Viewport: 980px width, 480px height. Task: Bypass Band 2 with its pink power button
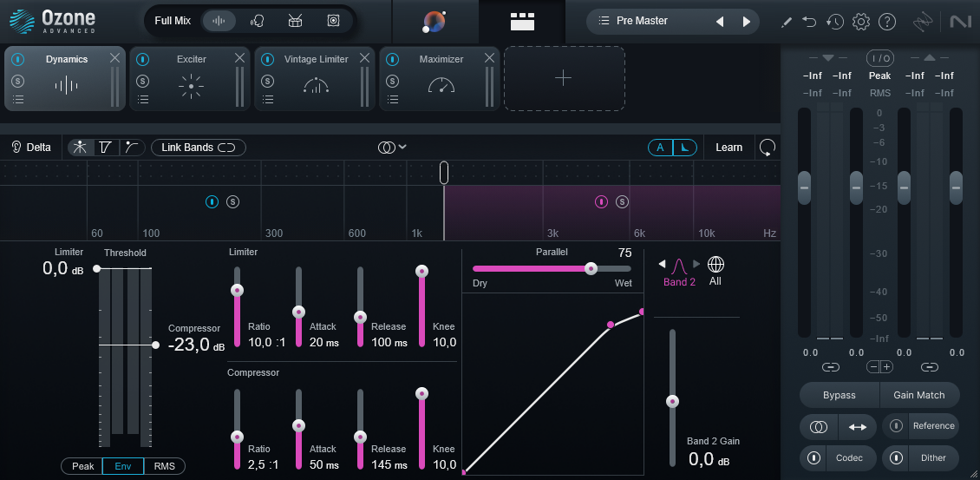tap(601, 201)
